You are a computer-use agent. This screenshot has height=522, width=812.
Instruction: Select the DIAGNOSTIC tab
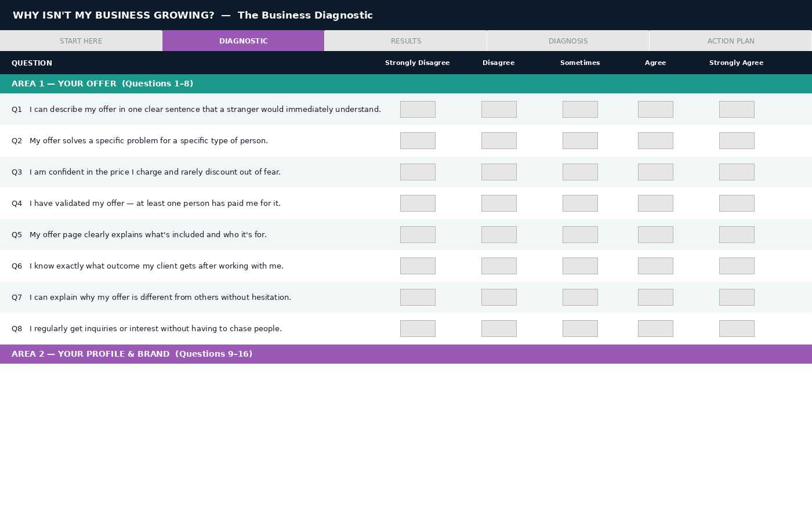(x=243, y=41)
